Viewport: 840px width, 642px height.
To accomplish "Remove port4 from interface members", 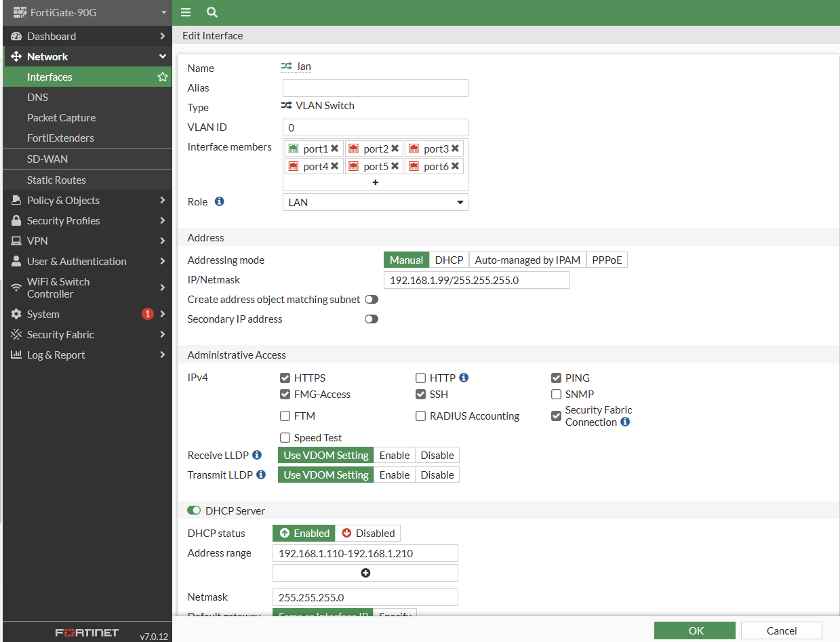I will tap(334, 166).
